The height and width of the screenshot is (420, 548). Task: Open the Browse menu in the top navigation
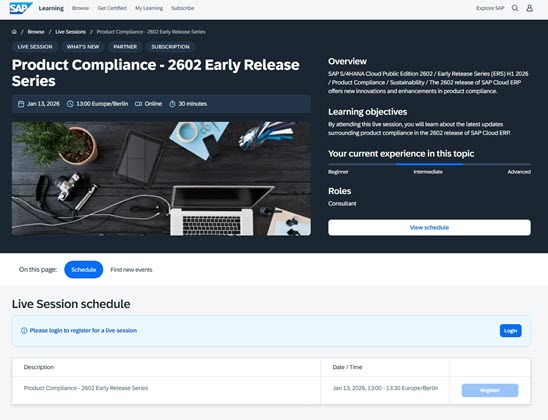(80, 8)
